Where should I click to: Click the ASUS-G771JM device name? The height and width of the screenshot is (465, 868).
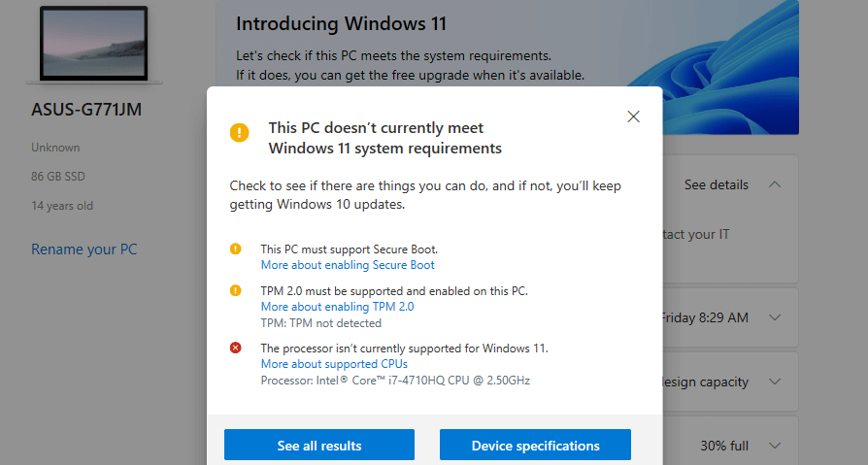(86, 110)
